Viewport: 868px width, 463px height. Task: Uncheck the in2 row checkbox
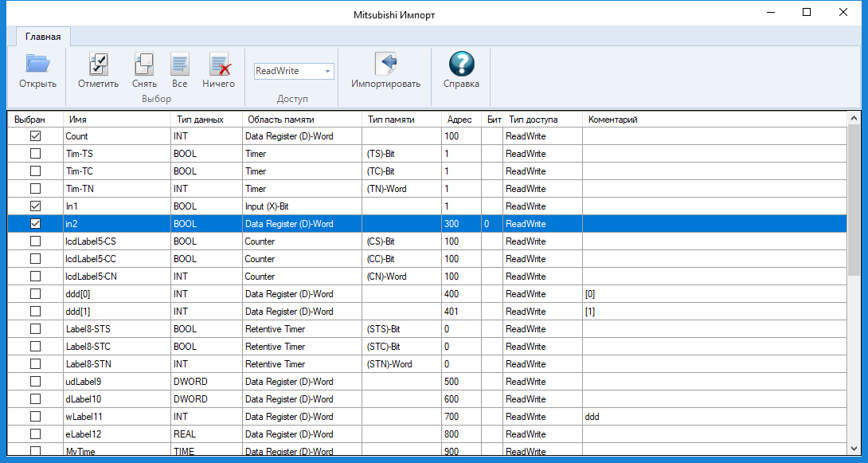tap(35, 224)
